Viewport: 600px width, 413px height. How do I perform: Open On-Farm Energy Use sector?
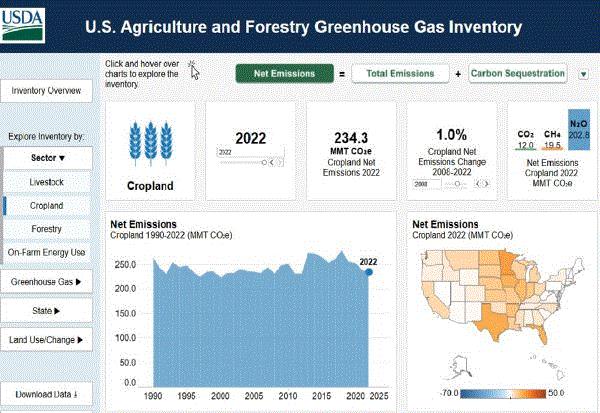(47, 252)
